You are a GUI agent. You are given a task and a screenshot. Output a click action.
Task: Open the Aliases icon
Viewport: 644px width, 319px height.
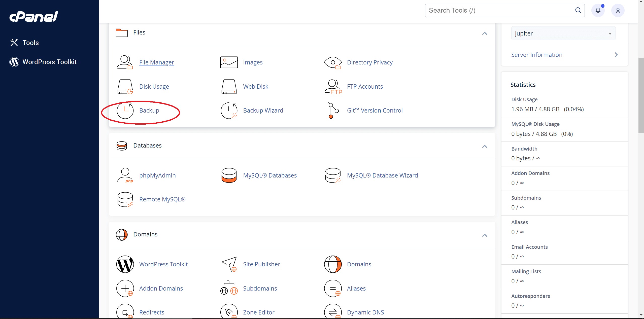[333, 289]
